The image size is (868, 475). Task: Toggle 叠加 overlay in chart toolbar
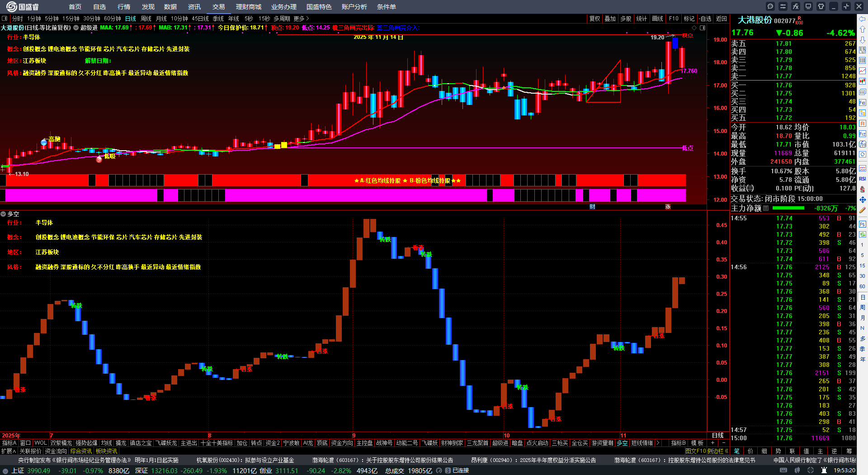click(x=610, y=19)
